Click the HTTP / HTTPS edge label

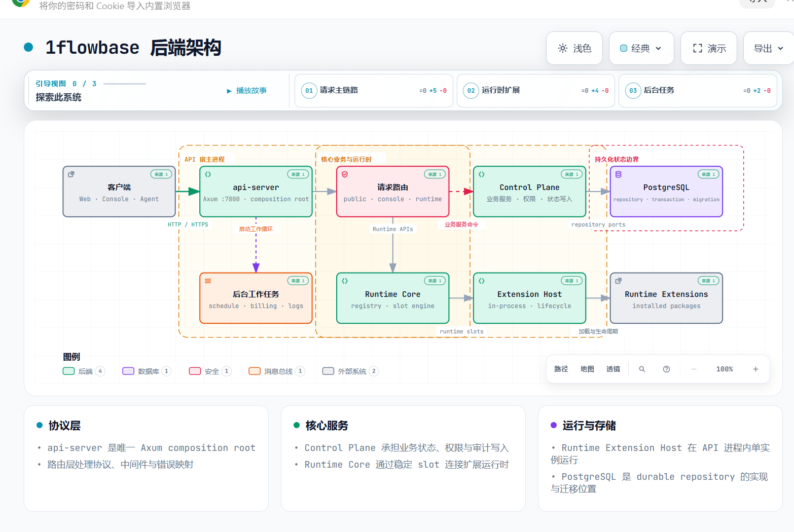tap(188, 224)
